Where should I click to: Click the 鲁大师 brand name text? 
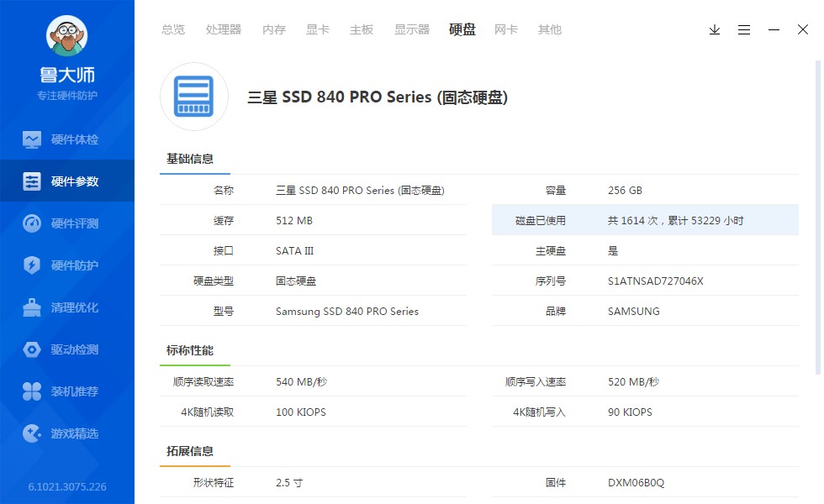67,75
